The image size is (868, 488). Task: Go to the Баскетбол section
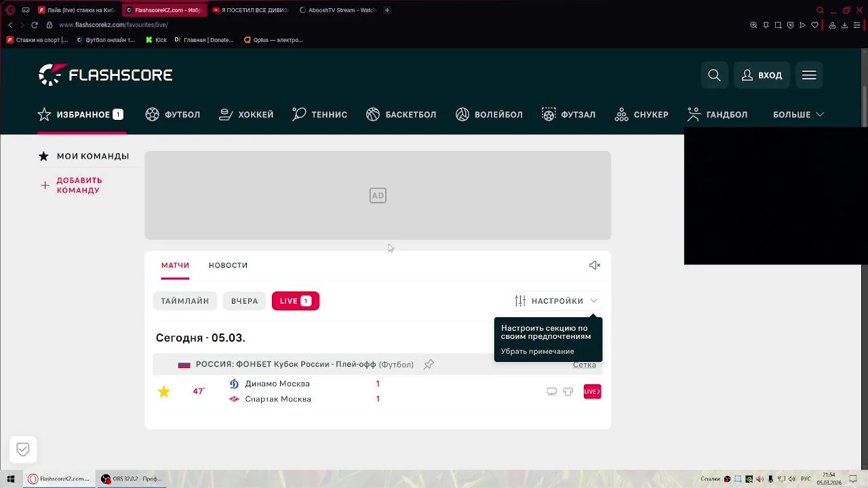(x=401, y=115)
